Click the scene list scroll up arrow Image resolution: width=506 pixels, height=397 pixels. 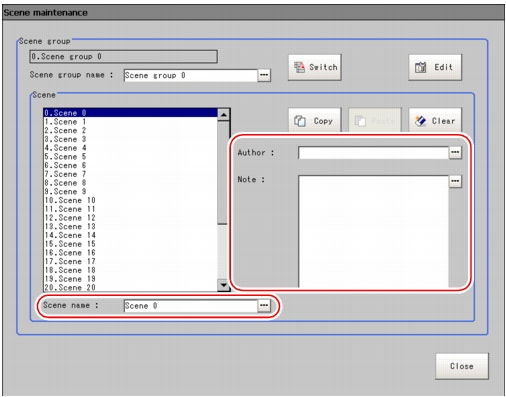(x=223, y=115)
